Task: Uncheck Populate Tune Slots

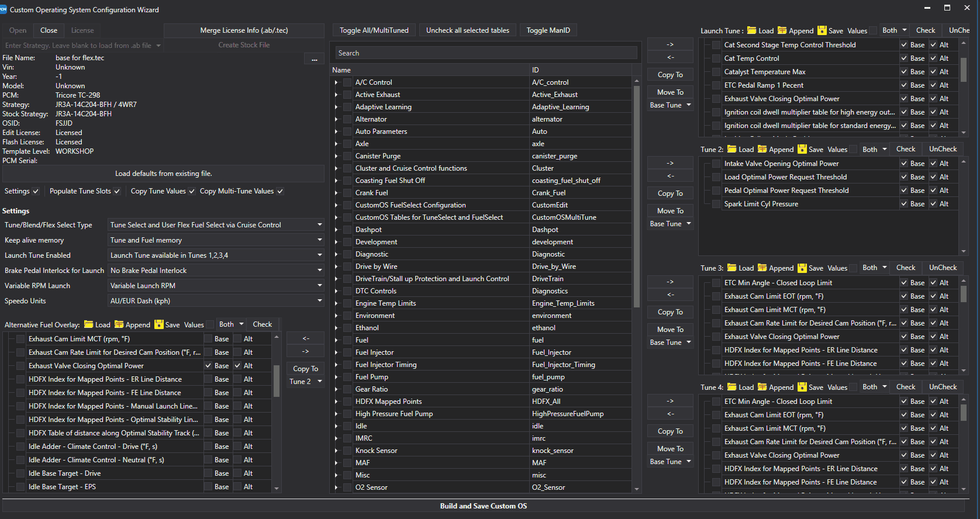Action: tap(117, 191)
